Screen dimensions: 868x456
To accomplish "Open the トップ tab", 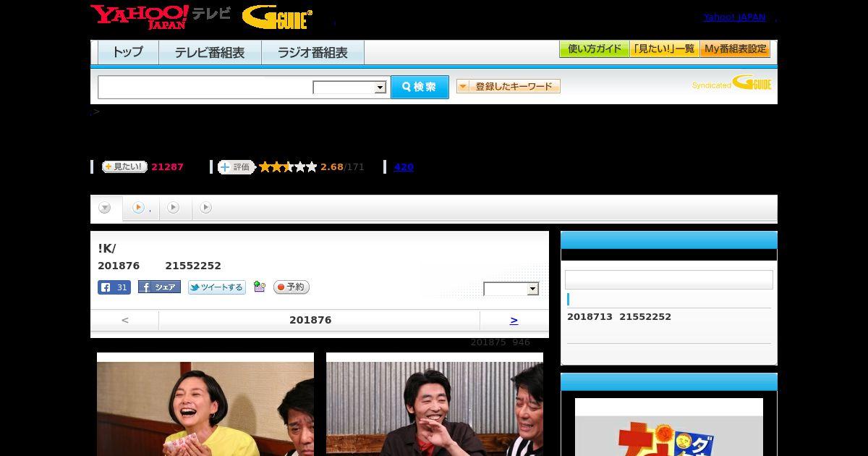I will pyautogui.click(x=128, y=52).
